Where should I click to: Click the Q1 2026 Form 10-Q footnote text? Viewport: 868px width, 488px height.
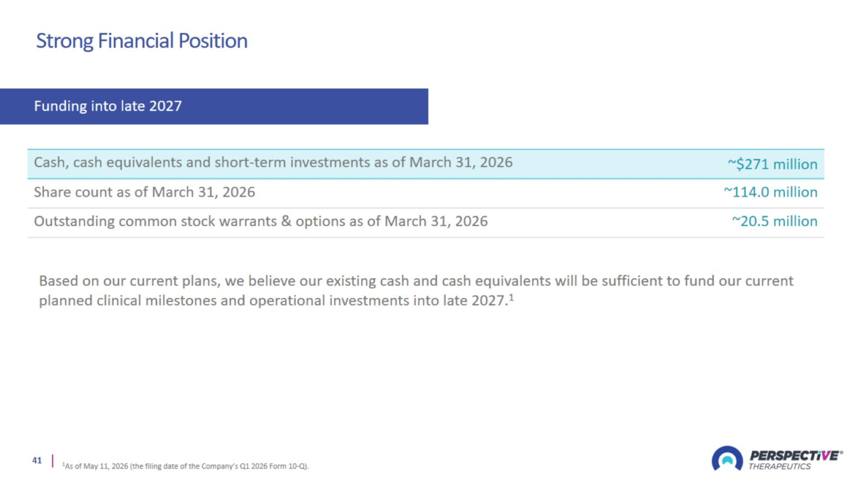coord(273,466)
